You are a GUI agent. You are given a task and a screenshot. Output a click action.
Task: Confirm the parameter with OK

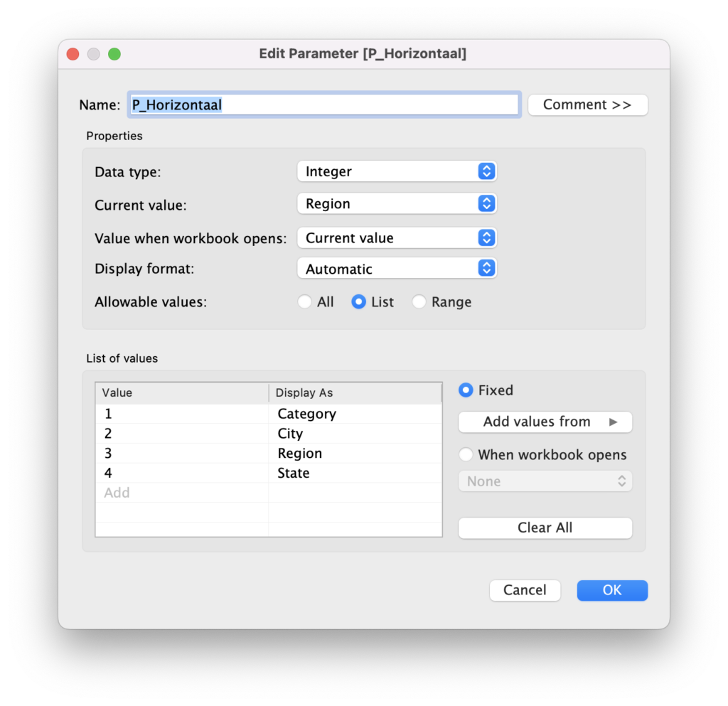(x=611, y=590)
